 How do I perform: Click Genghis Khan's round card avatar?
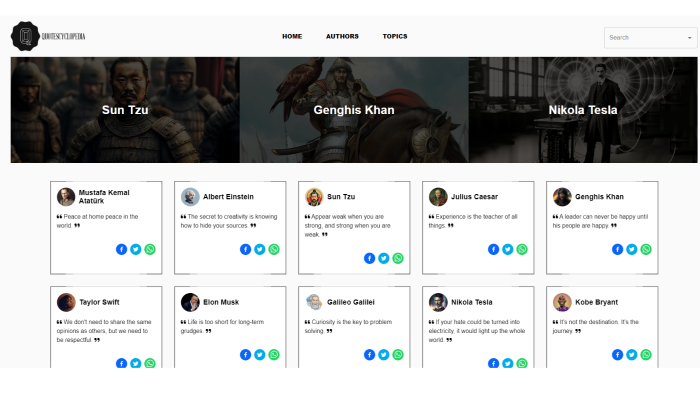(562, 197)
